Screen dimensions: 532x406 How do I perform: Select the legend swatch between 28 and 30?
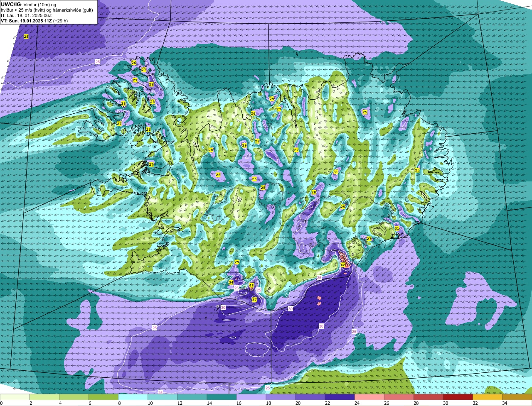pos(429,397)
